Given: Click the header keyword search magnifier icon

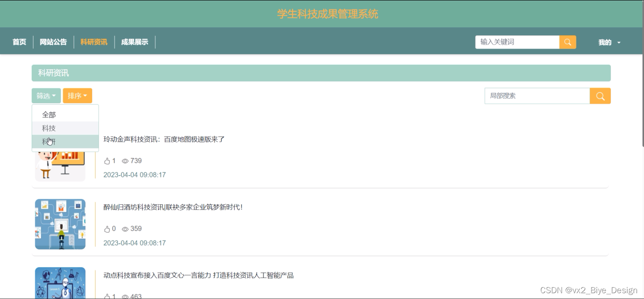Looking at the screenshot, I should click(567, 42).
